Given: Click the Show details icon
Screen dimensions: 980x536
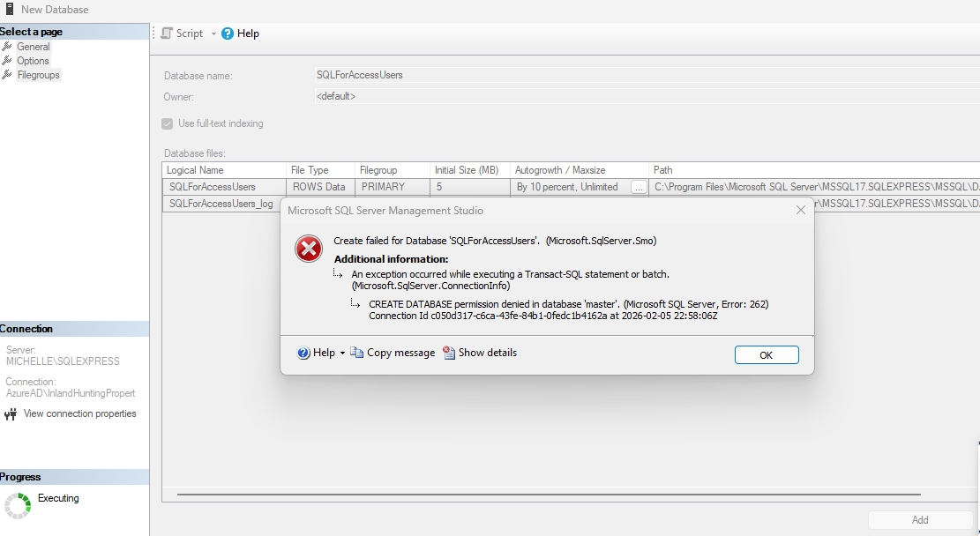Looking at the screenshot, I should (x=449, y=353).
